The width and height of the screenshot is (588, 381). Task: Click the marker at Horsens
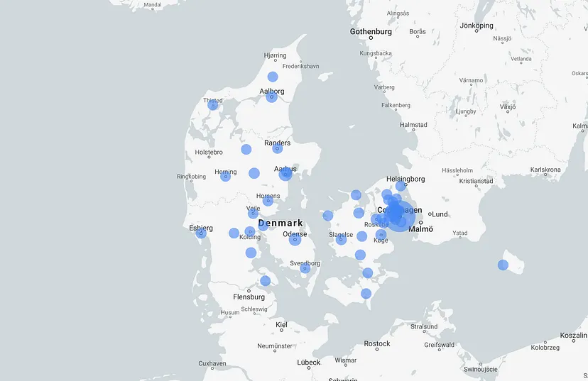pos(268,201)
